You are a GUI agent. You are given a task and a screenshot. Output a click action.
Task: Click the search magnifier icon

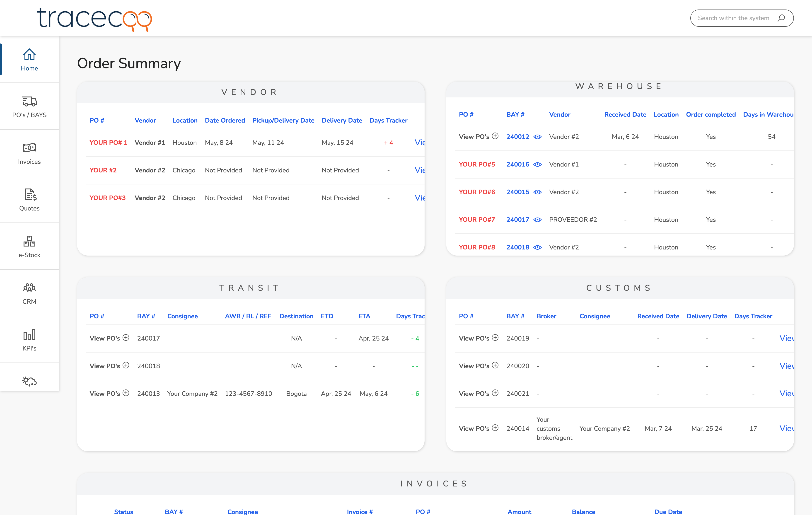pyautogui.click(x=781, y=18)
